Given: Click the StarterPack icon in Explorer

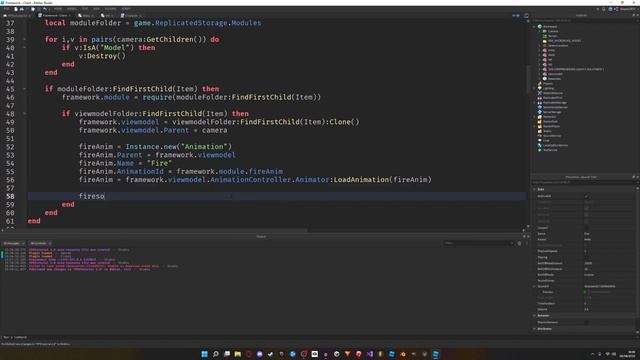Looking at the screenshot, I should 540,122.
